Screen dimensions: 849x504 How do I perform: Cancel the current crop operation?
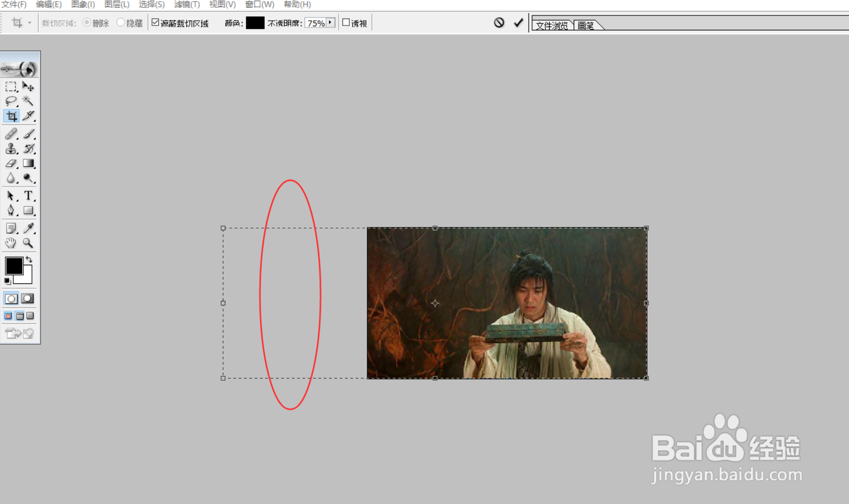(x=499, y=23)
